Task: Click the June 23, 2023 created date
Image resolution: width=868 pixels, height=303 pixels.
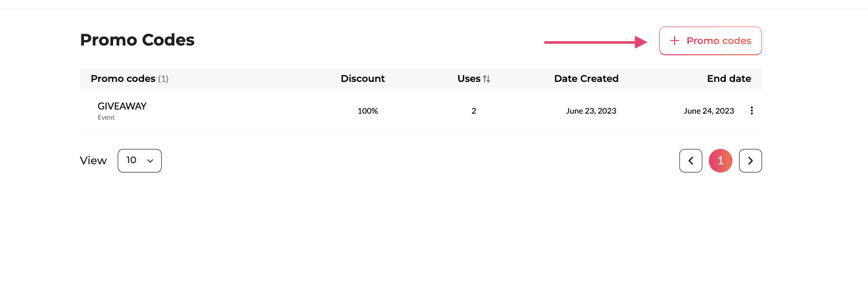Action: coord(591,111)
